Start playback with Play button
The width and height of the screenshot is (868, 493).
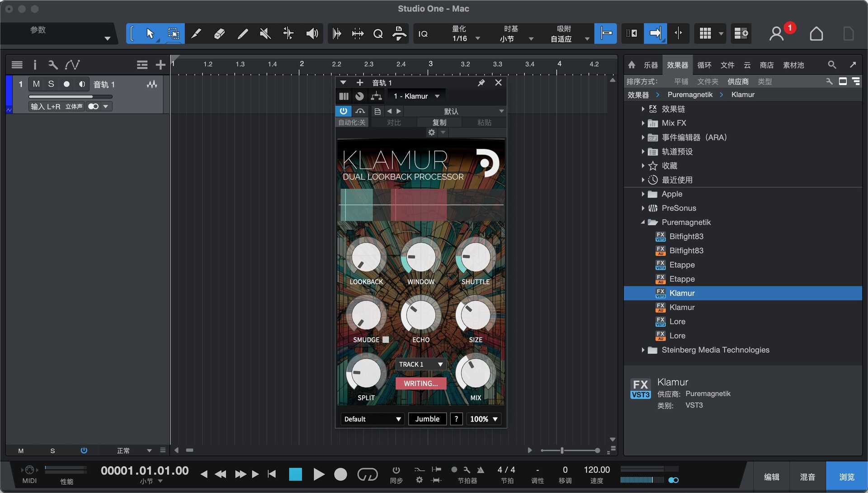[x=319, y=474]
